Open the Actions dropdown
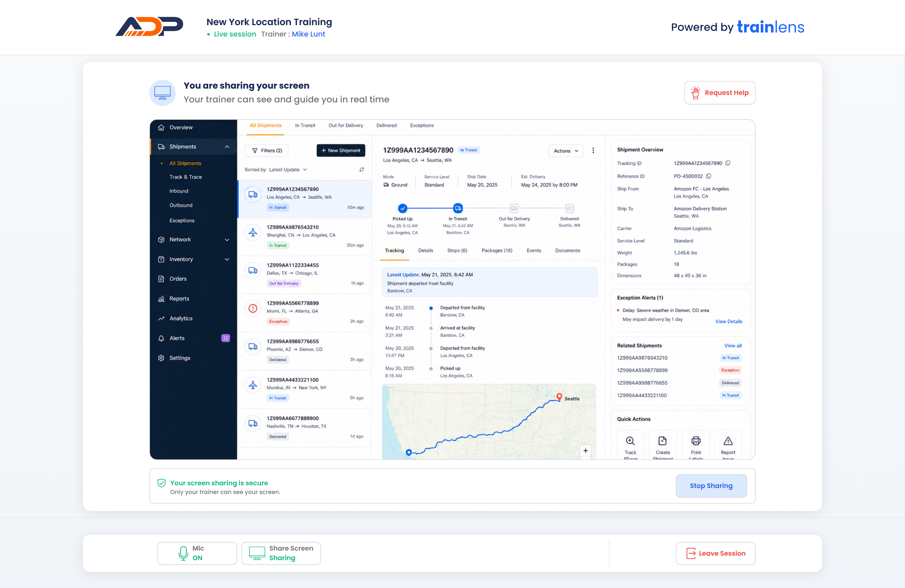Viewport: 905px width, 588px height. click(x=566, y=151)
